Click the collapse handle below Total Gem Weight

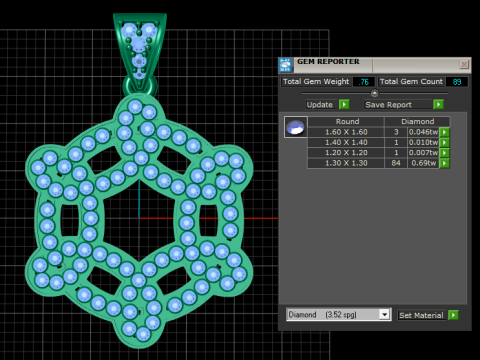pos(374,93)
